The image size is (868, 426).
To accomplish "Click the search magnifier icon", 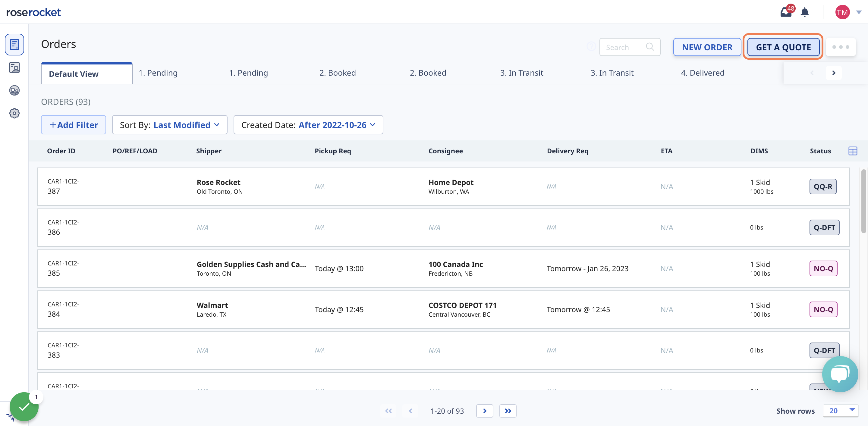I will (650, 47).
